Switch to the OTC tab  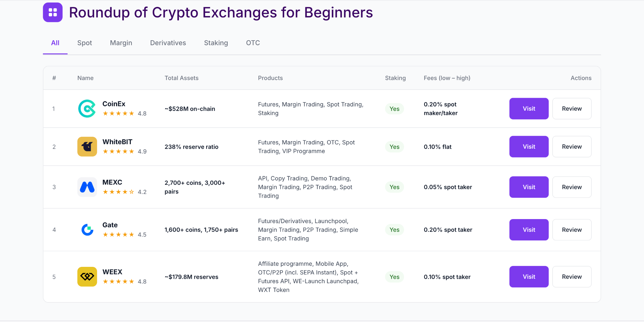(253, 43)
